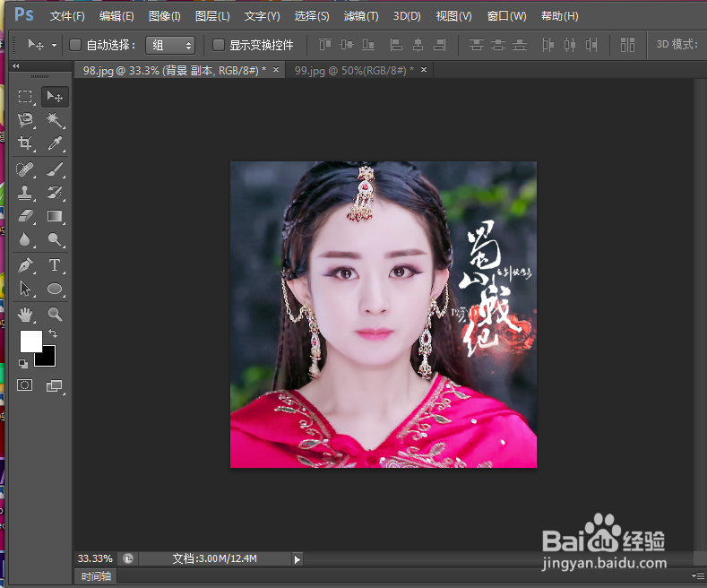
Task: Swap foreground and background colors
Action: click(x=53, y=333)
